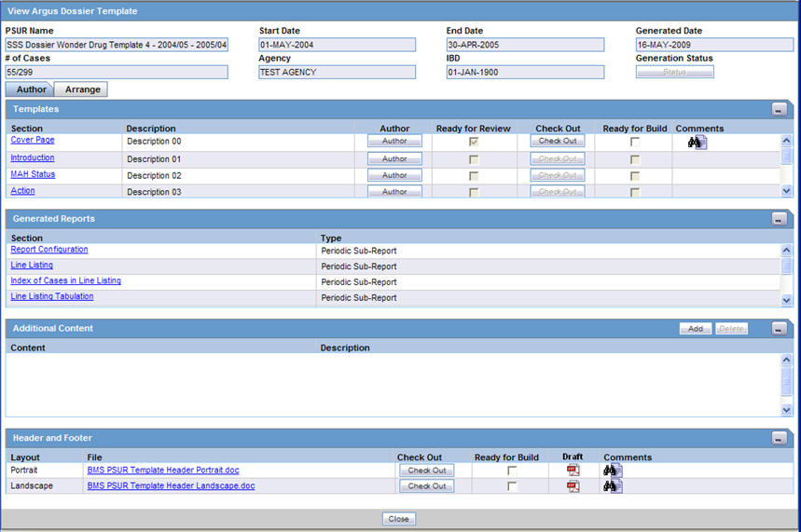Click the PSUR Name field
The height and width of the screenshot is (532, 801).
point(117,45)
